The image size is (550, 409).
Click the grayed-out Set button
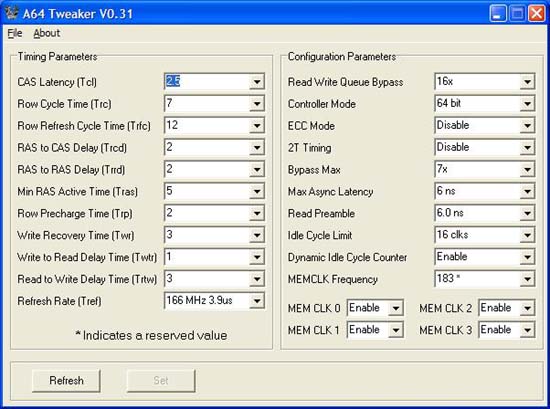pyautogui.click(x=161, y=381)
